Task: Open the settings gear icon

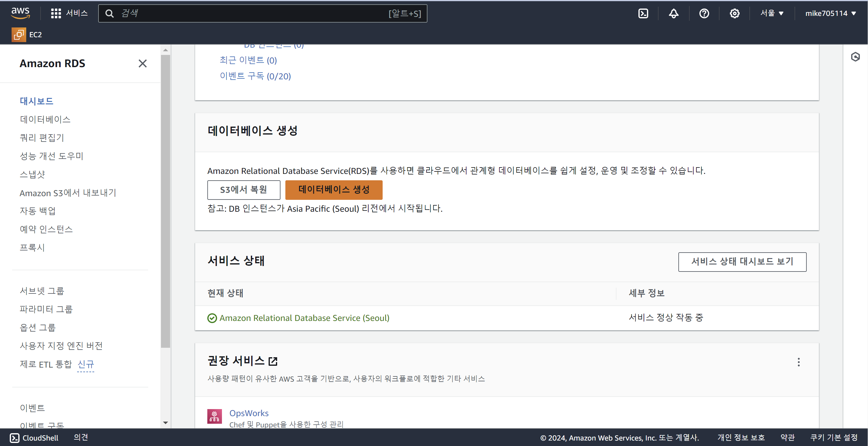Action: click(x=734, y=13)
